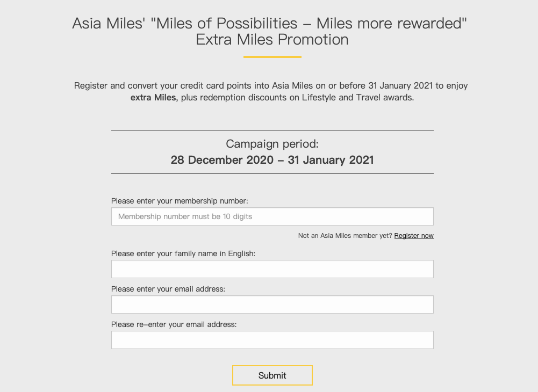Click the "28 December 2020 – 31 January 2021" dates
The height and width of the screenshot is (392, 538).
272,160
